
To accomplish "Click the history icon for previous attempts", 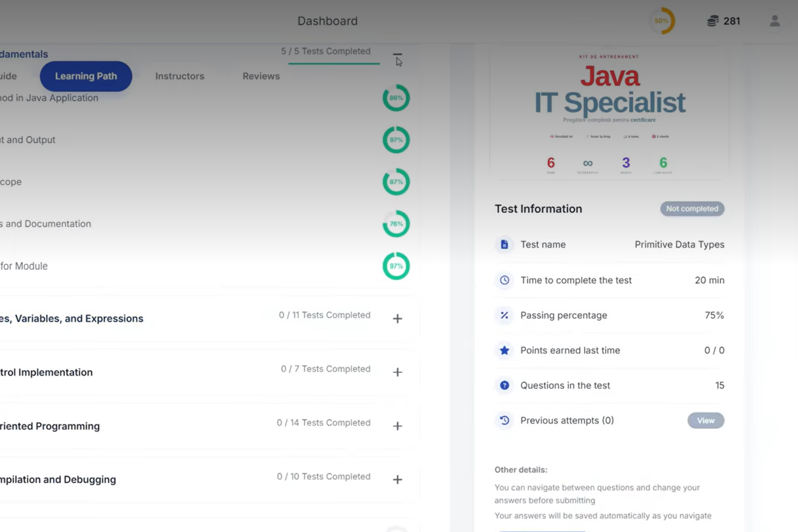I will coord(504,420).
